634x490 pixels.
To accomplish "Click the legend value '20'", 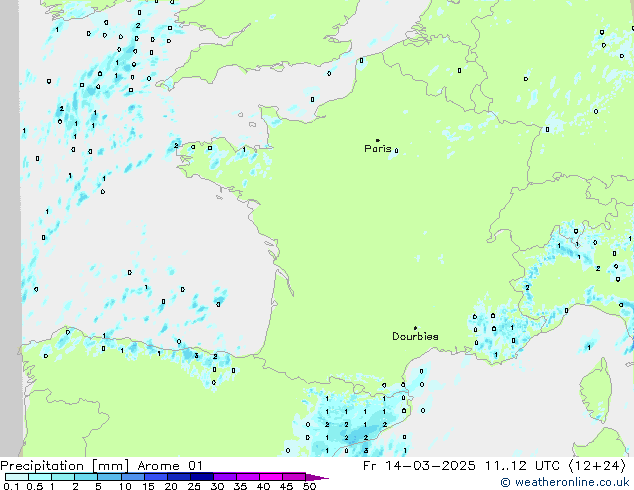I will coord(171,486).
